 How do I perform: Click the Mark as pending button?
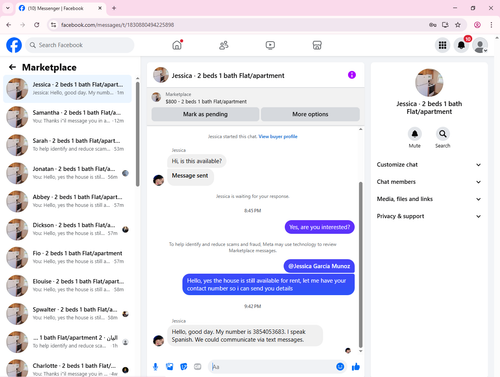point(205,114)
